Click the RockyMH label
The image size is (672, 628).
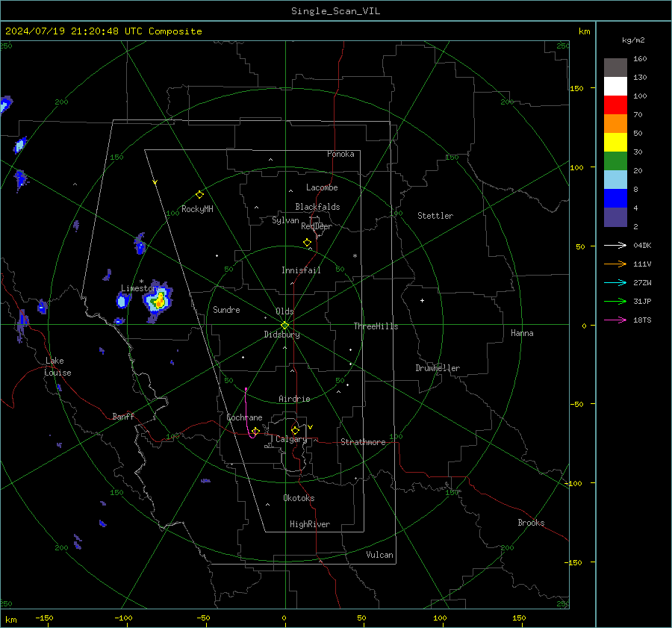point(197,209)
